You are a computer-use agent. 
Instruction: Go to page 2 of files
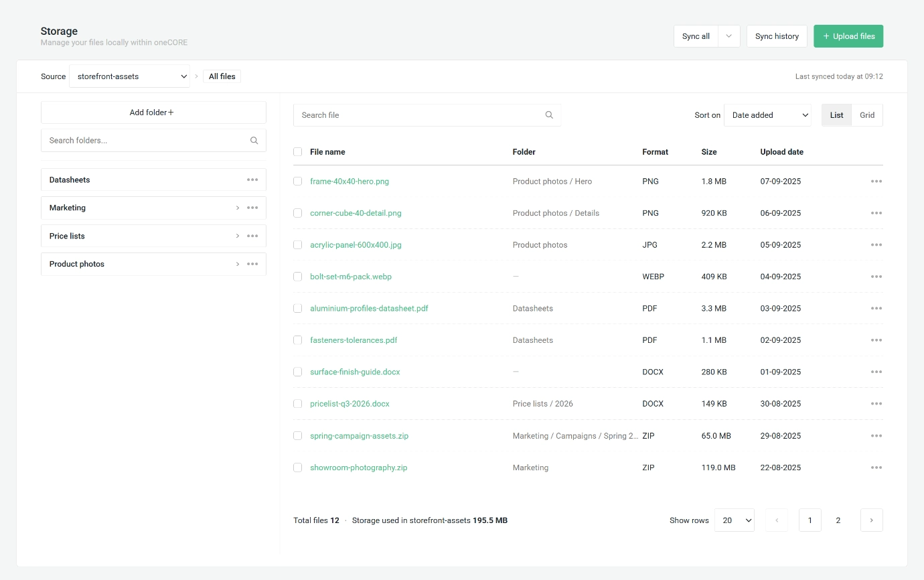pos(838,520)
